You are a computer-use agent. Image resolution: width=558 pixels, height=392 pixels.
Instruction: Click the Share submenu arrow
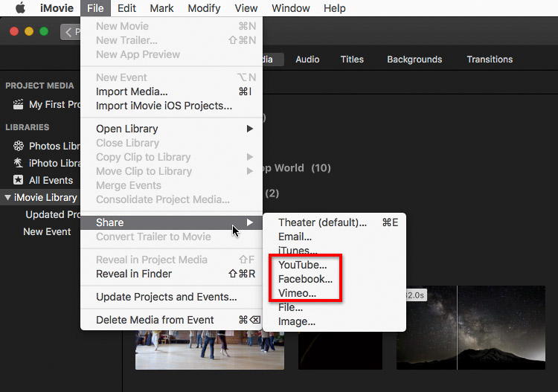point(250,222)
